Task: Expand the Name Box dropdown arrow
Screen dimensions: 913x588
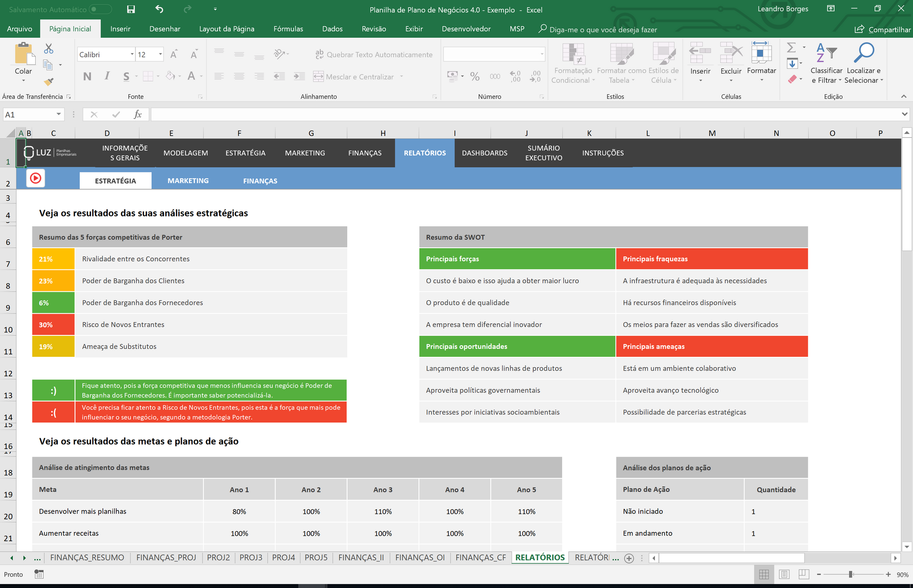Action: [58, 114]
